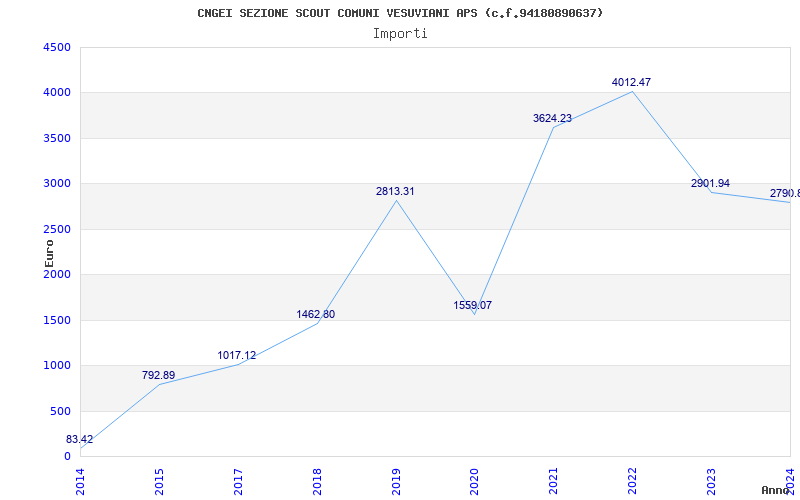Click the 2000 y-axis value
Screen dimensions: 800x500
tap(57, 274)
